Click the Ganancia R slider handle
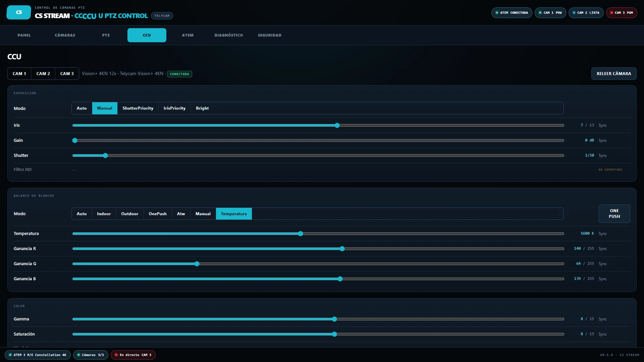The width and height of the screenshot is (644, 362). 342,249
